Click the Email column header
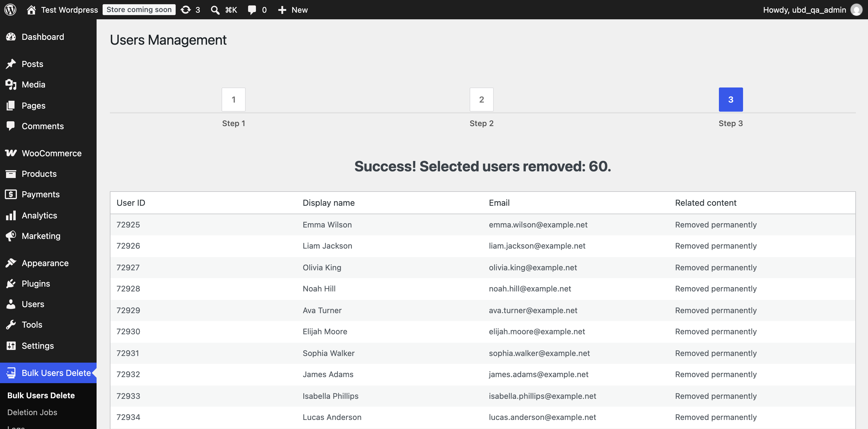The height and width of the screenshot is (429, 868). pyautogui.click(x=499, y=203)
